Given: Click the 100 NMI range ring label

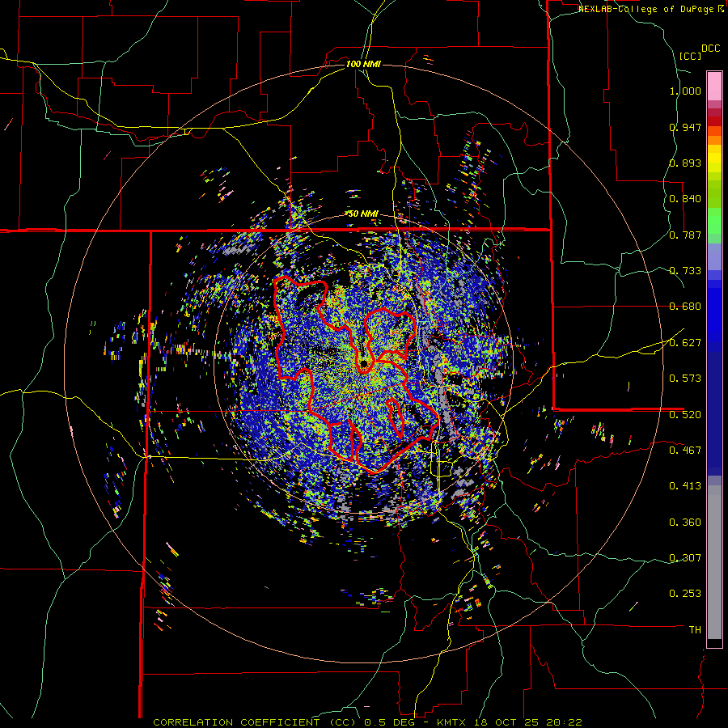Looking at the screenshot, I should coord(363,64).
